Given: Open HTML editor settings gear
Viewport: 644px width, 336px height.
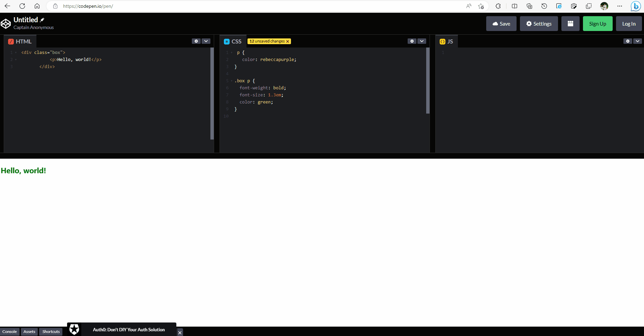Looking at the screenshot, I should click(196, 41).
